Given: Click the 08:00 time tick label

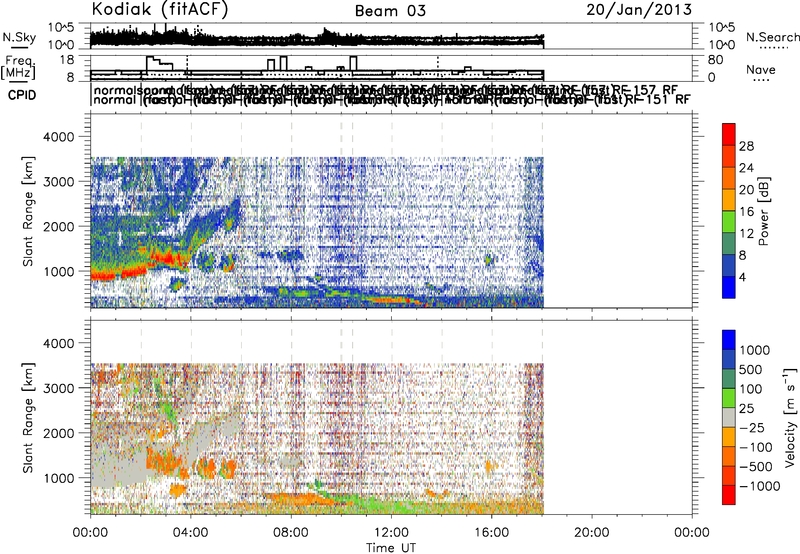Looking at the screenshot, I should click(x=291, y=533).
